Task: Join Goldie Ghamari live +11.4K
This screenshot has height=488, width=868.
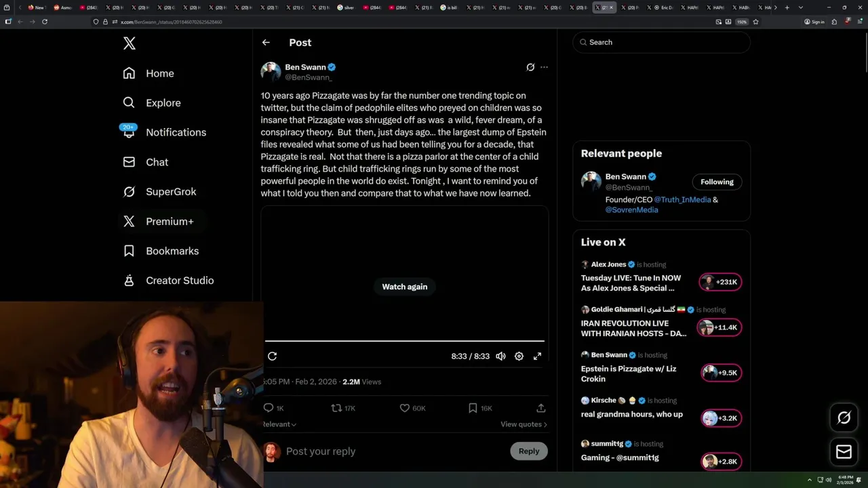Action: pos(720,327)
